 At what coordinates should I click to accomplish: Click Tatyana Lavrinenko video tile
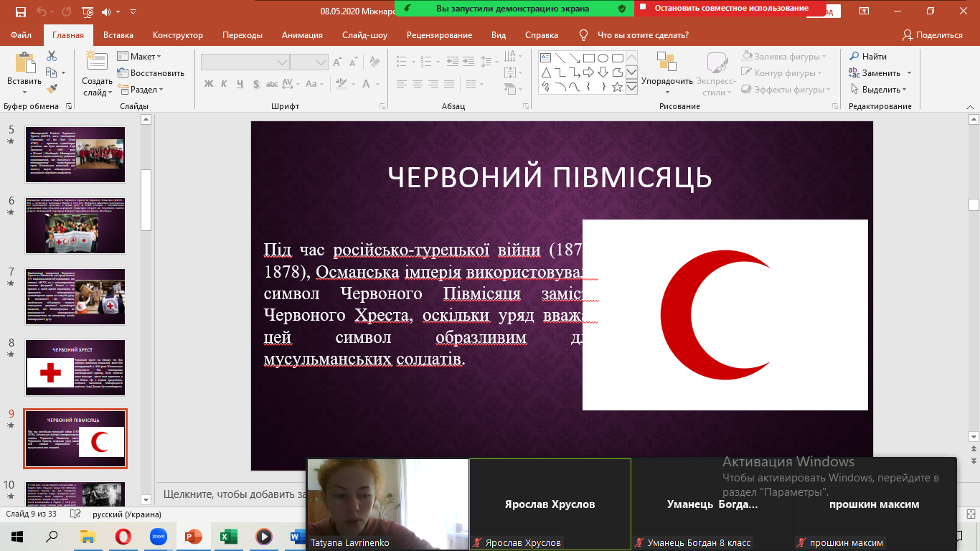387,504
